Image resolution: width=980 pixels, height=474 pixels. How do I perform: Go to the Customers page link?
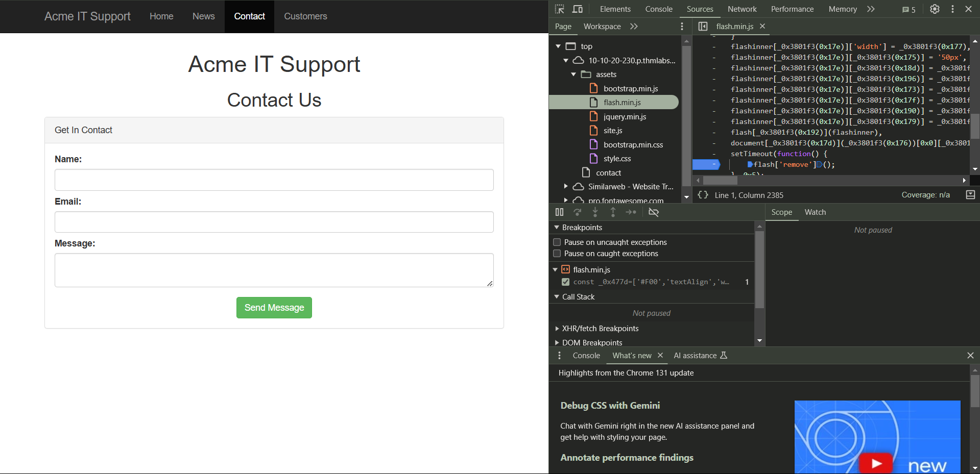[x=305, y=16]
